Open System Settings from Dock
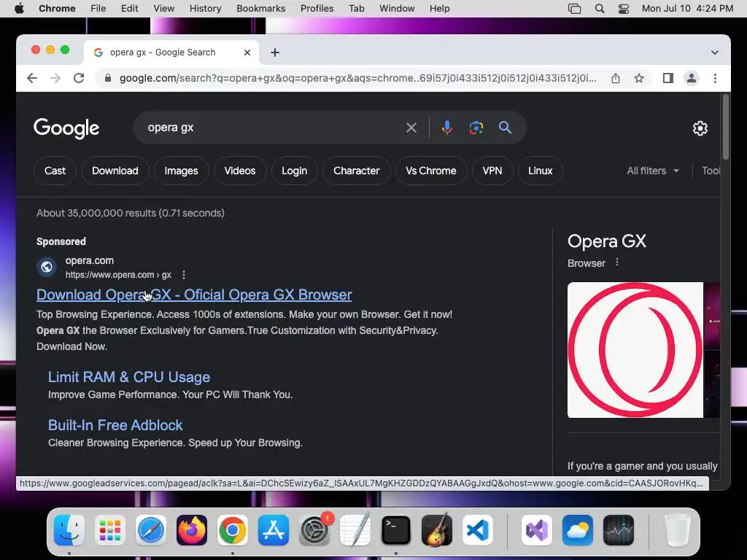 pyautogui.click(x=314, y=530)
